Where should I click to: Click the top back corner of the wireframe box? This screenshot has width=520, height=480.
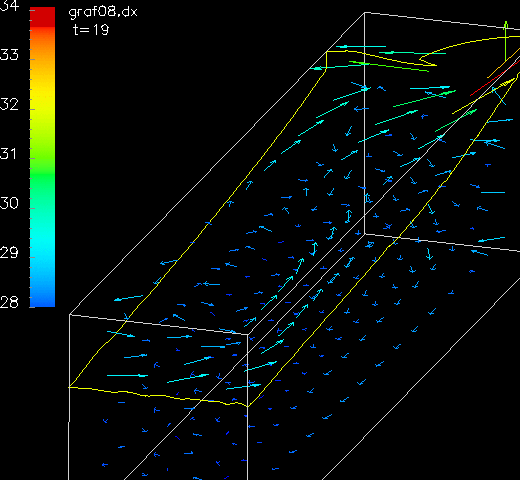(x=365, y=13)
